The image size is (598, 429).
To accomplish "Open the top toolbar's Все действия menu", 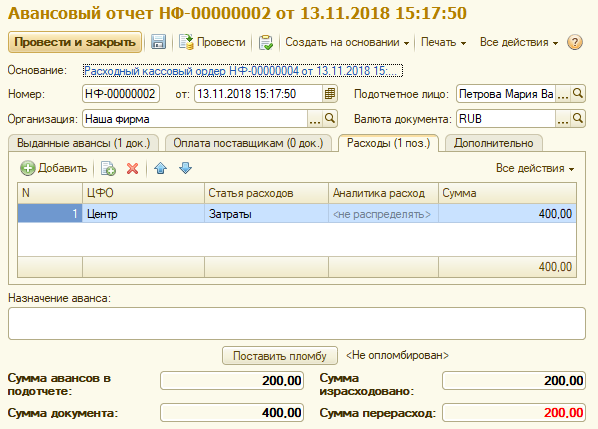I will tap(519, 42).
